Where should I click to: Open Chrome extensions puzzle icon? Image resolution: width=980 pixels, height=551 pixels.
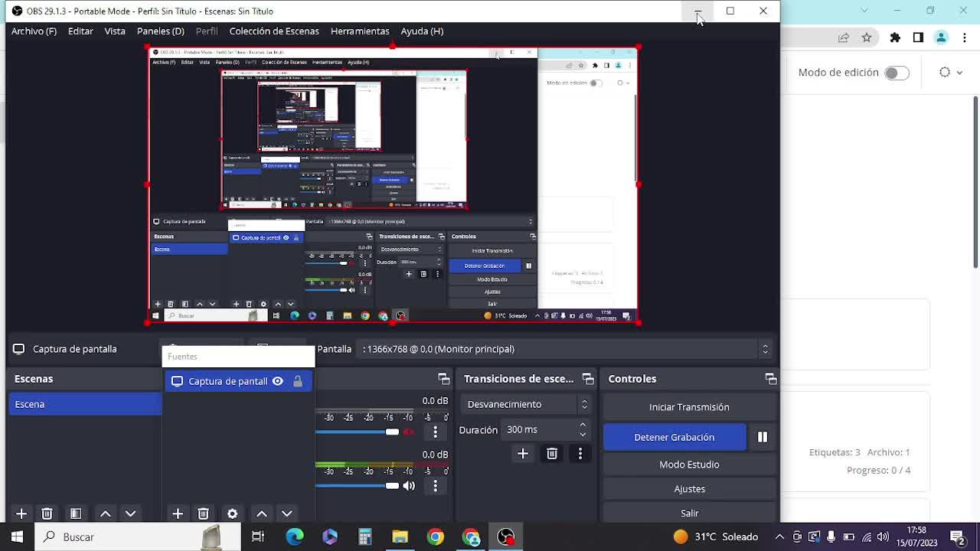pyautogui.click(x=895, y=37)
